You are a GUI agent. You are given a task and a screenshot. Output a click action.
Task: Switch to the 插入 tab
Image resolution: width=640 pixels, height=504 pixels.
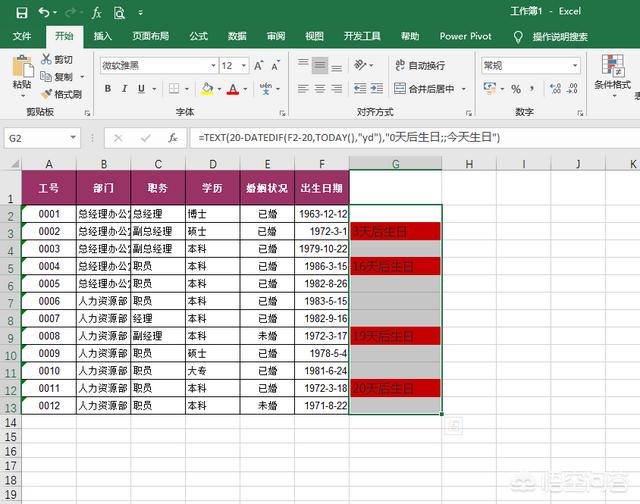tap(102, 36)
